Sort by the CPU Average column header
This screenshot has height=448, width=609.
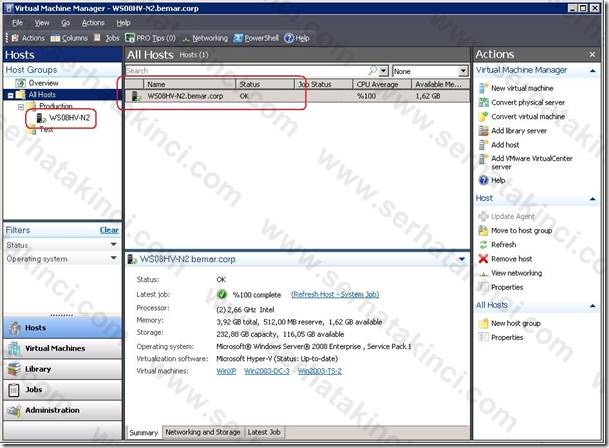(x=382, y=84)
